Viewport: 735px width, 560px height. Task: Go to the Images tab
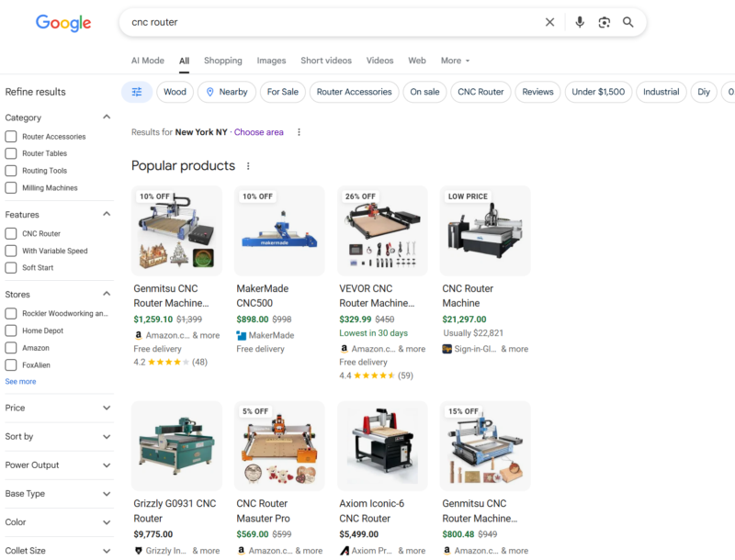(271, 61)
